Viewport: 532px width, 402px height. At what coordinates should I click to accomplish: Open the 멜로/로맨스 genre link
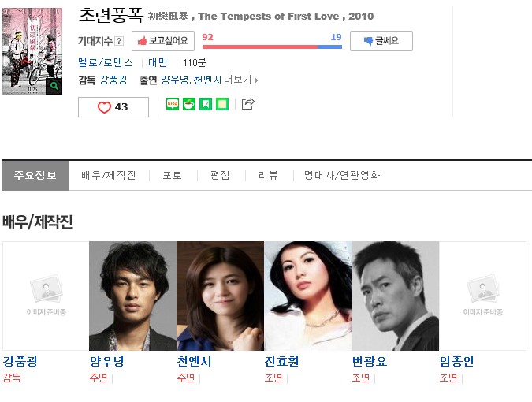[106, 63]
